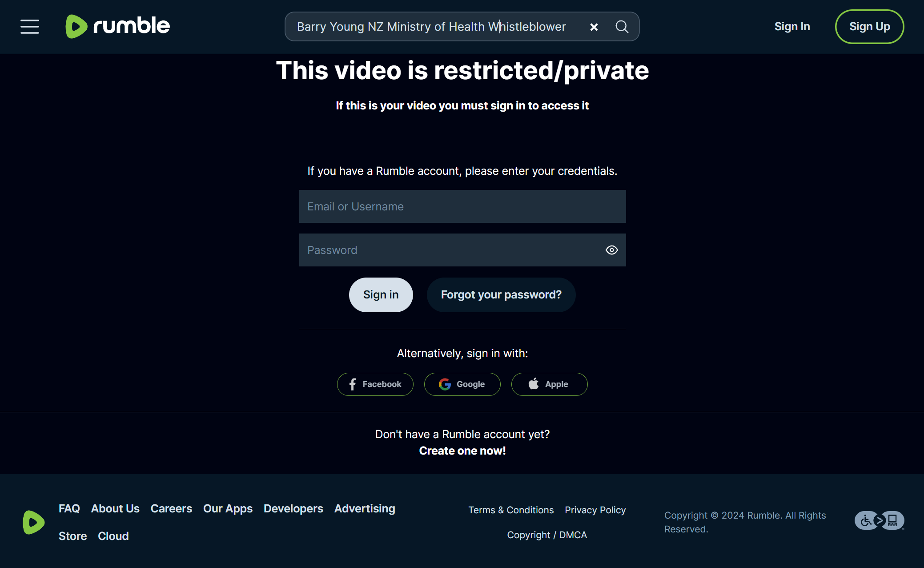Submit the form with Sign in
This screenshot has height=568, width=924.
(381, 295)
